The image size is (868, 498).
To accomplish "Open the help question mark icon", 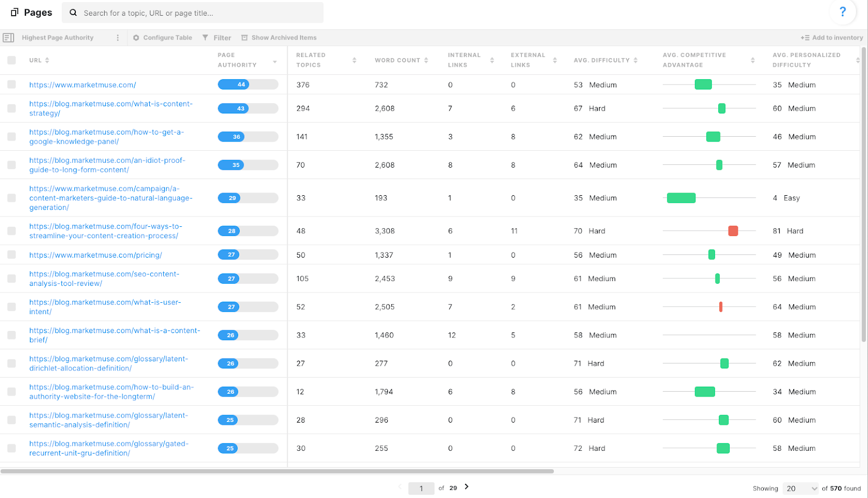I will [x=843, y=11].
